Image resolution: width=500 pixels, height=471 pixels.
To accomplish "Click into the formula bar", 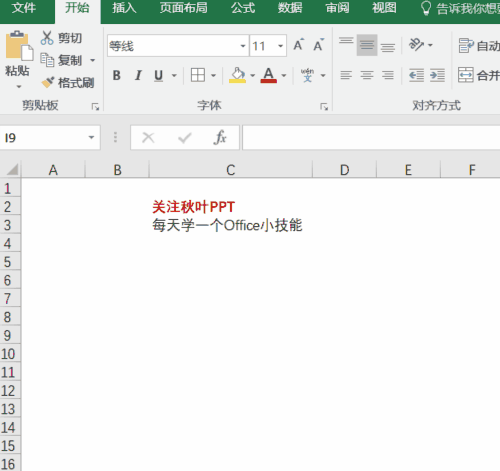I will point(371,137).
